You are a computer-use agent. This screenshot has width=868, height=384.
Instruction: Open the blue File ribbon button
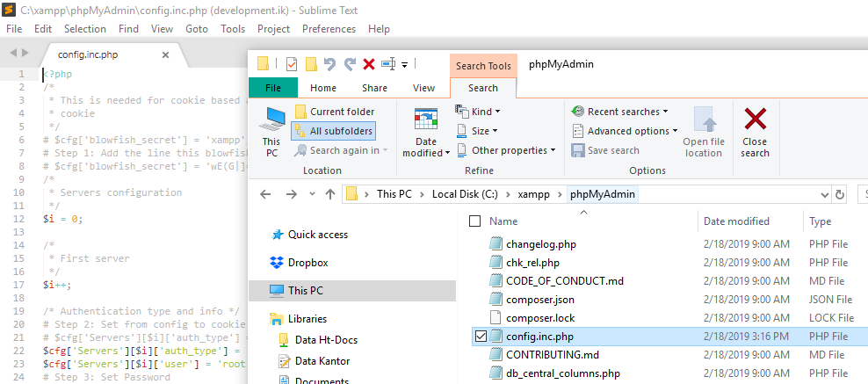click(273, 88)
